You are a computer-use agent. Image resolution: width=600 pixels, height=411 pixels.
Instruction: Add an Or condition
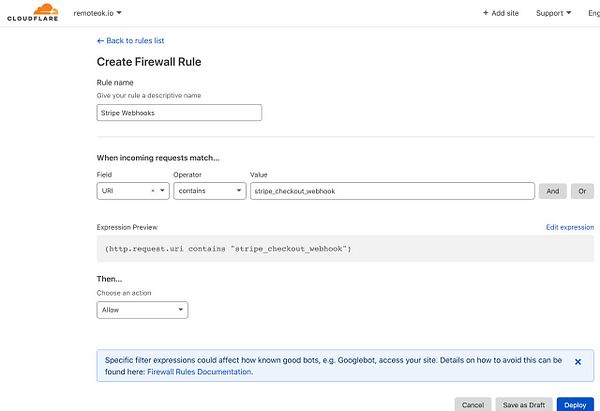tap(581, 190)
